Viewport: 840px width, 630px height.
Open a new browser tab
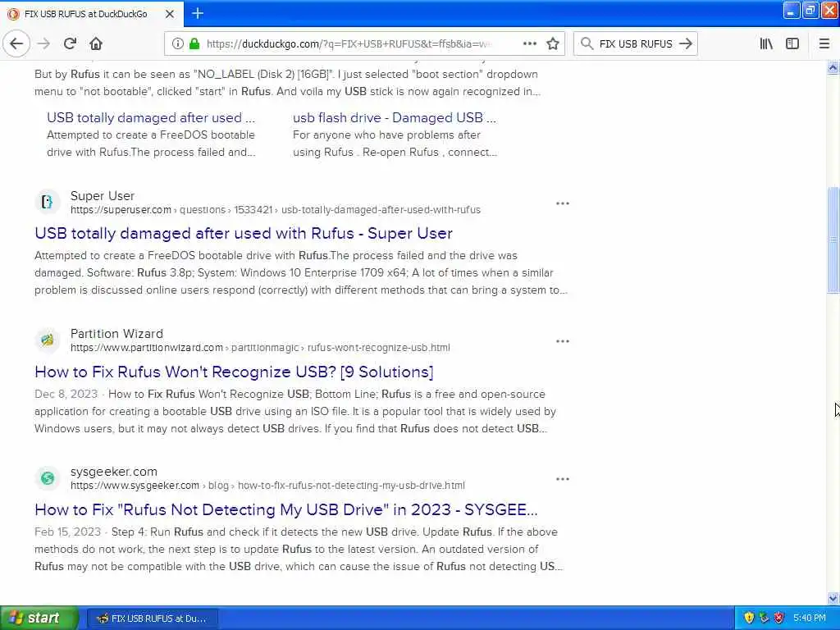point(198,13)
